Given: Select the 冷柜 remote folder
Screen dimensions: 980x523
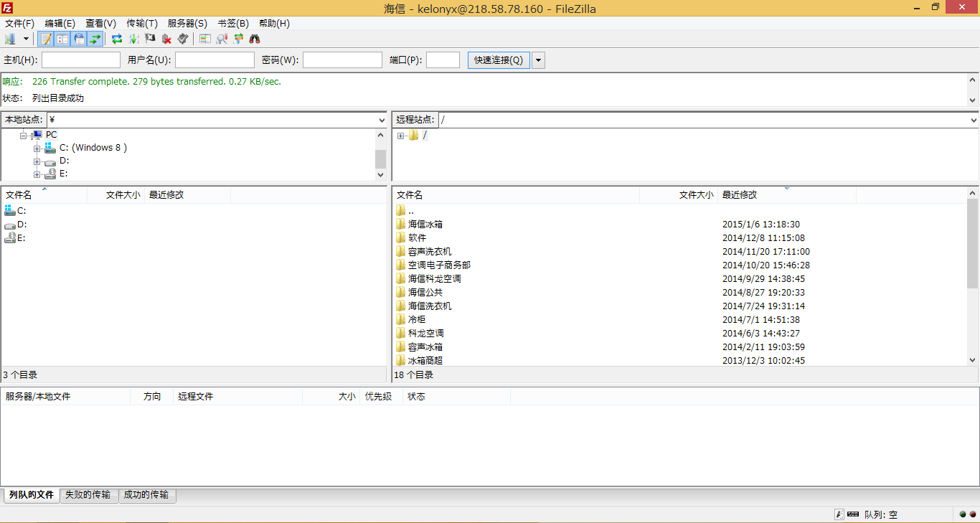Looking at the screenshot, I should (411, 319).
